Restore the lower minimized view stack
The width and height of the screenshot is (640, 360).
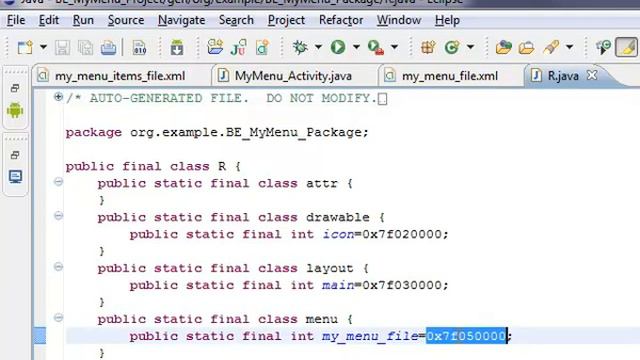click(15, 155)
